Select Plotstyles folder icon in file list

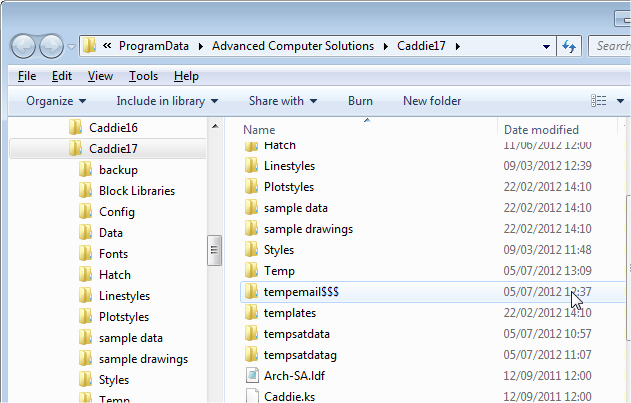coord(252,186)
